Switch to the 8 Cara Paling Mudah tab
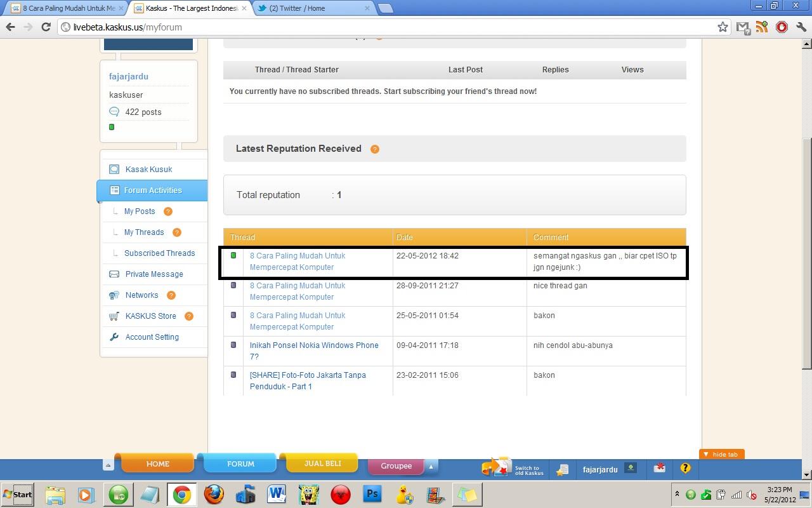 64,8
